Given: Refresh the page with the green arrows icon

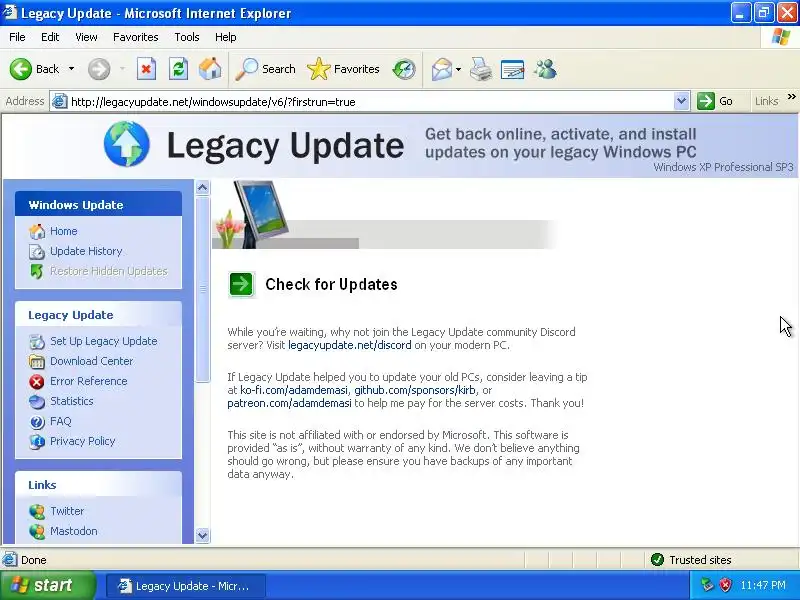Looking at the screenshot, I should [179, 69].
